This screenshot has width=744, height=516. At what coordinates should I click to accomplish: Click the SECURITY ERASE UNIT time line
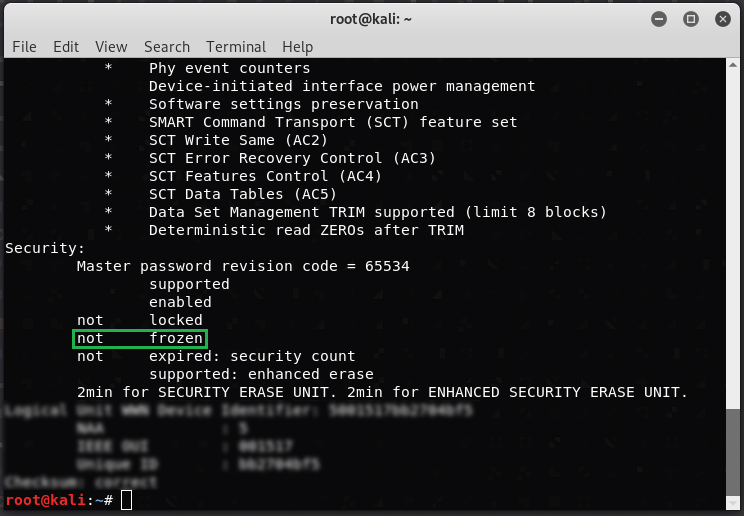382,392
